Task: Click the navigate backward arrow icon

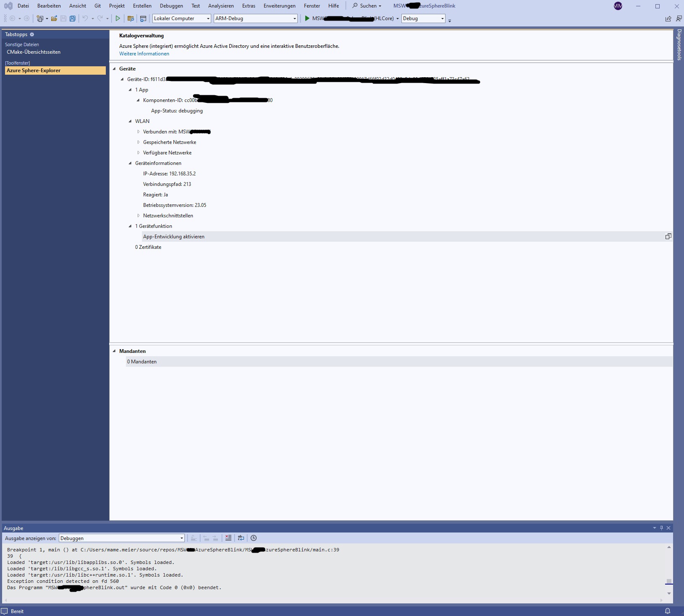Action: coord(13,18)
